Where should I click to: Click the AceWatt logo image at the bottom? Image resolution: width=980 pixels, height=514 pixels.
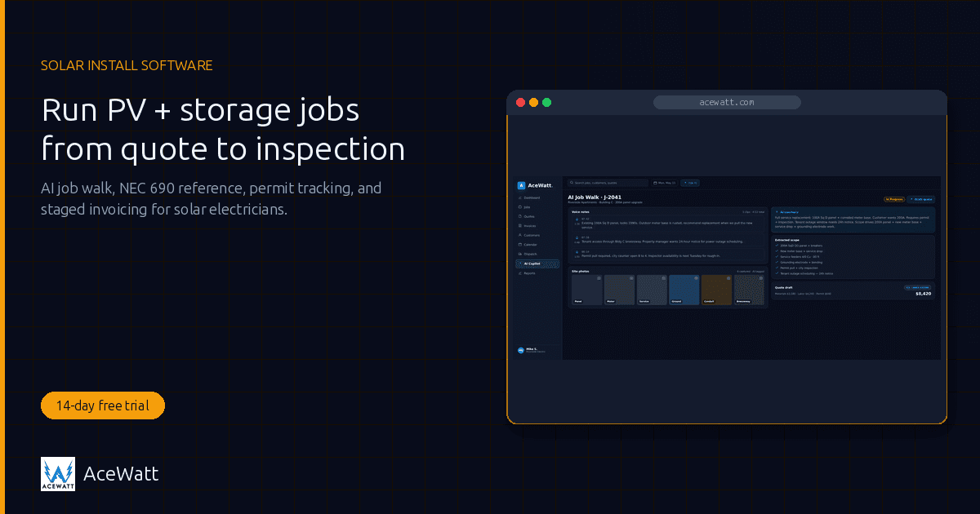click(58, 474)
